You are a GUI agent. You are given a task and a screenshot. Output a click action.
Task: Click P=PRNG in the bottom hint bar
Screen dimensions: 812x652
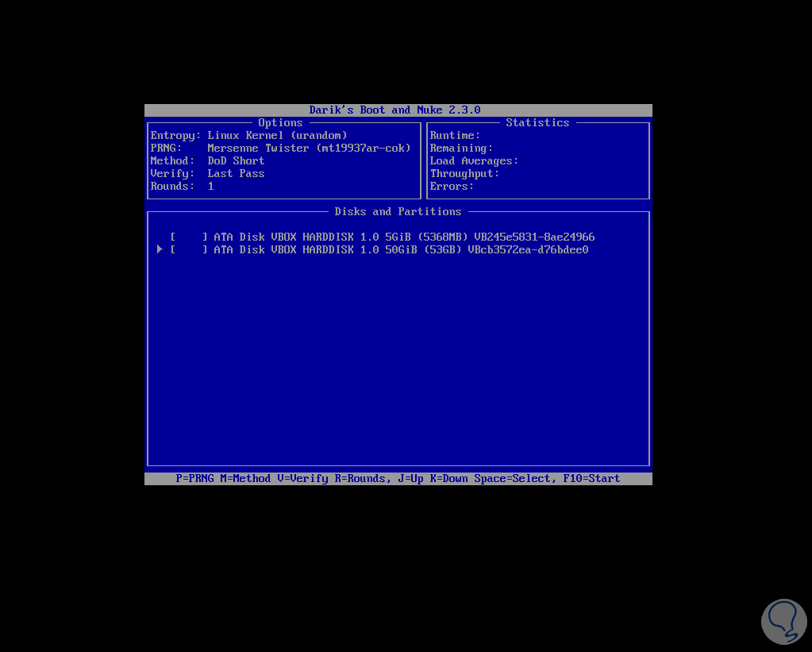(x=194, y=478)
